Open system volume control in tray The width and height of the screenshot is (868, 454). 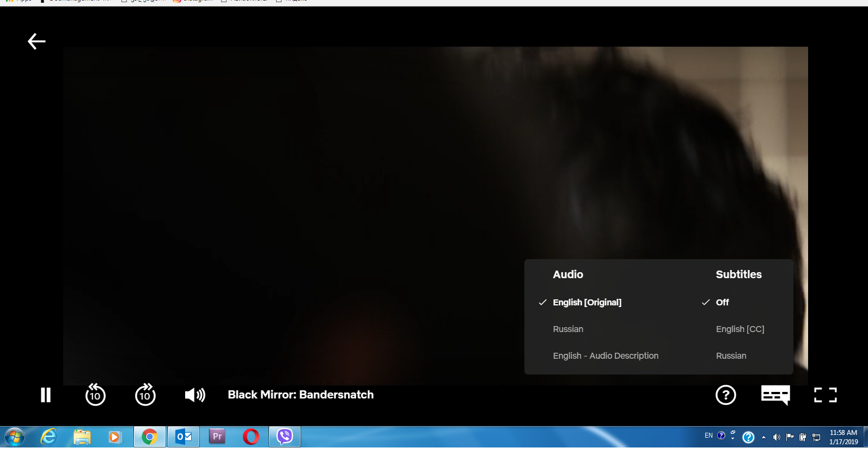point(777,437)
